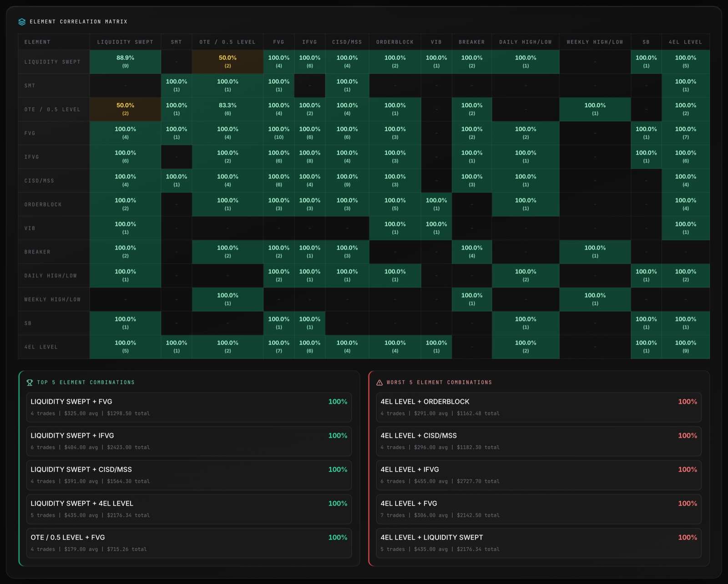Click the yellow 50.0% cell in Liquidity Swept row
728x584 pixels.
click(x=227, y=62)
